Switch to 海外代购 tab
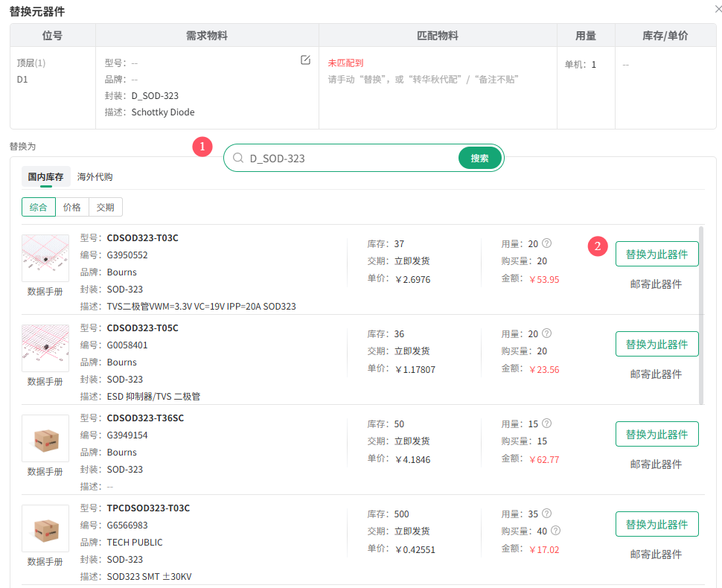722x588 pixels. coord(95,176)
